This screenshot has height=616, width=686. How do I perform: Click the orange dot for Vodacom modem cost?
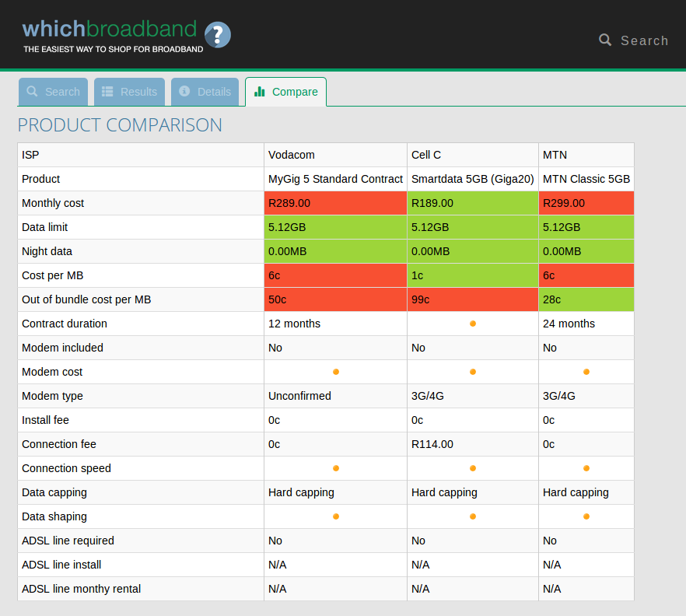(336, 372)
